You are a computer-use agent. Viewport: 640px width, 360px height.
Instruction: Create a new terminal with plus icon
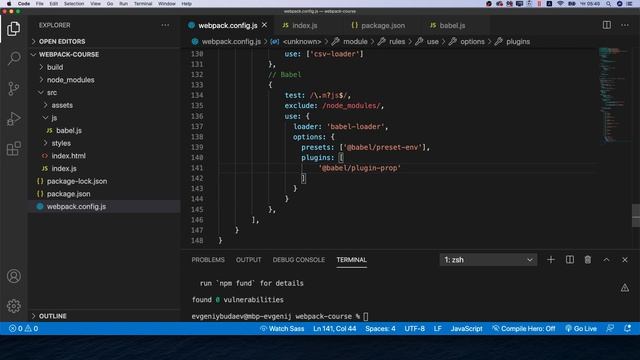pos(551,260)
